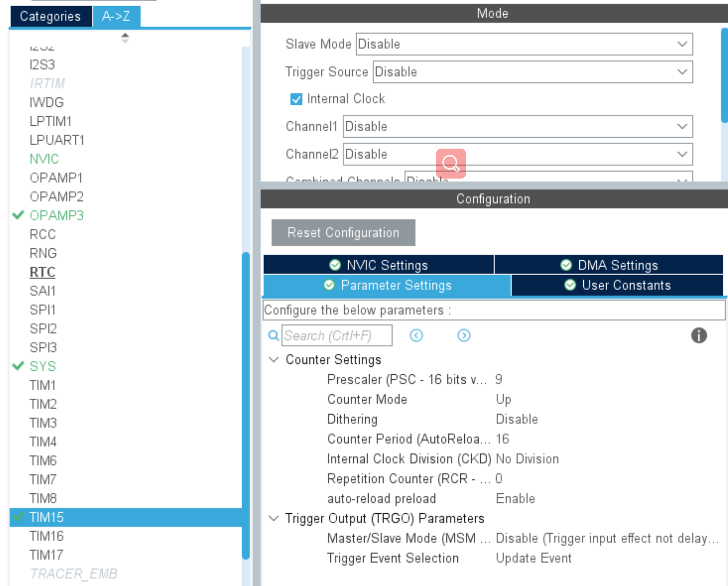
Task: Open the Trigger Source dropdown
Action: coord(533,72)
